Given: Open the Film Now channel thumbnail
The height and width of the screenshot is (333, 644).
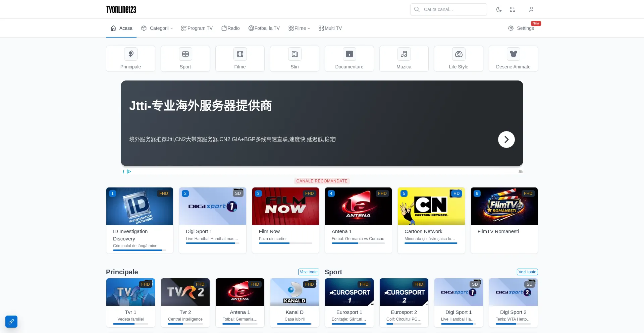Looking at the screenshot, I should point(285,206).
